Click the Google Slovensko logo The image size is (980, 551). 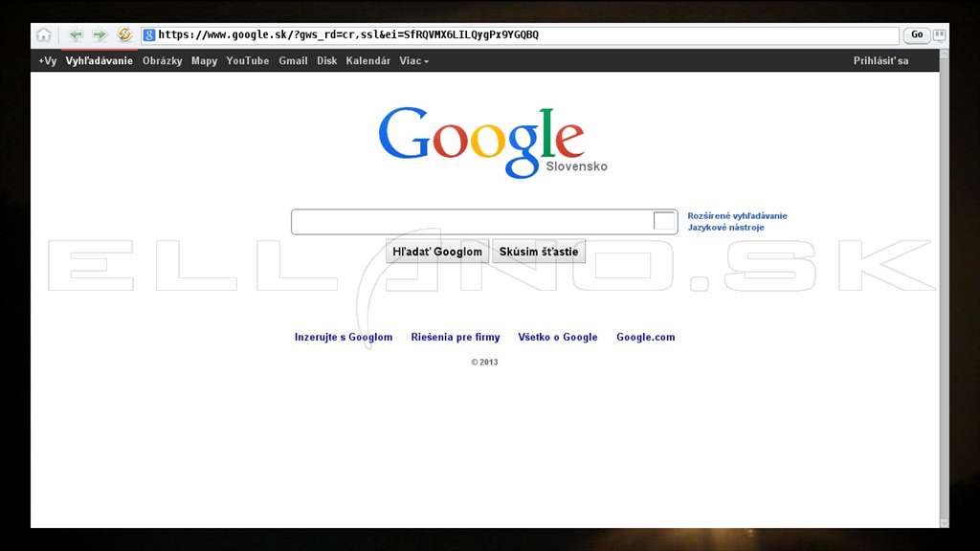[x=493, y=143]
